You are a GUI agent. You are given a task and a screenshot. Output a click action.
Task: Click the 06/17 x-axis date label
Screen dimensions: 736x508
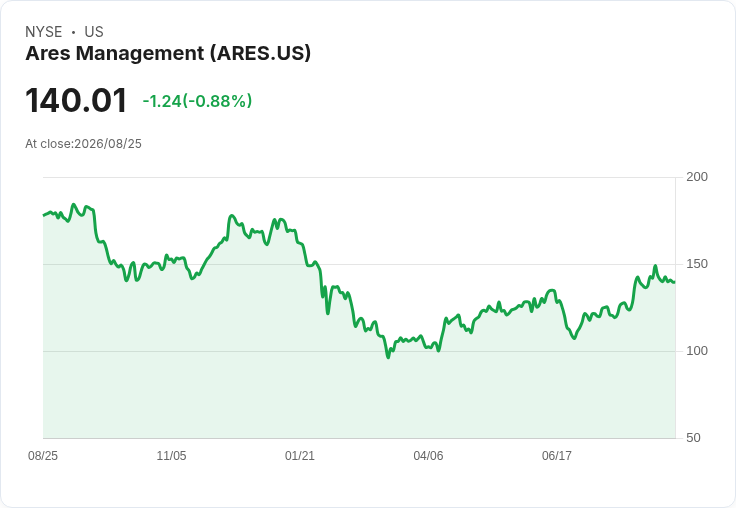click(557, 455)
